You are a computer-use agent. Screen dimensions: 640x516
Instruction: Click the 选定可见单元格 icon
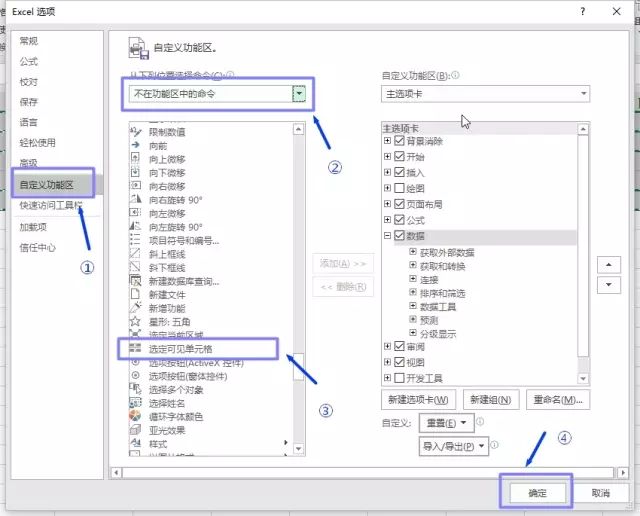pos(135,348)
